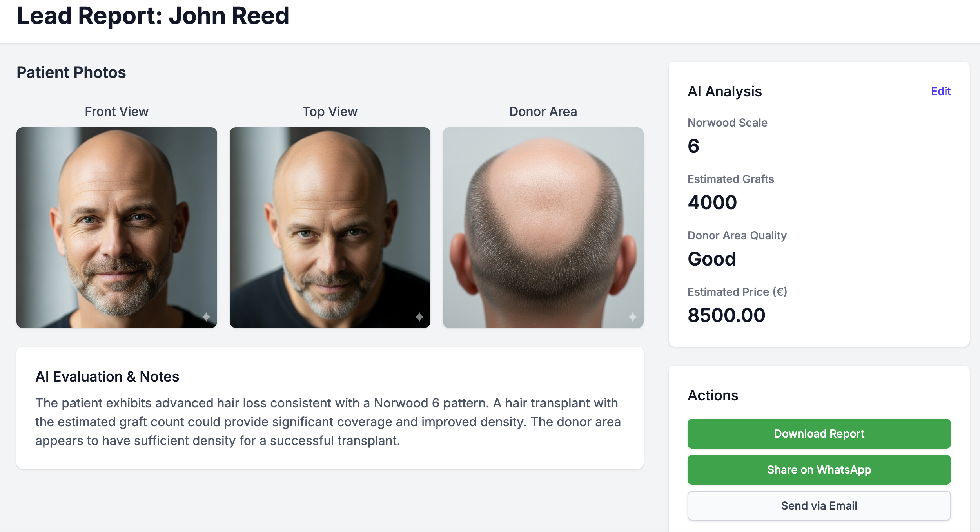Open the Edit link in AI Analysis panel
Image resolution: width=980 pixels, height=532 pixels.
(941, 91)
